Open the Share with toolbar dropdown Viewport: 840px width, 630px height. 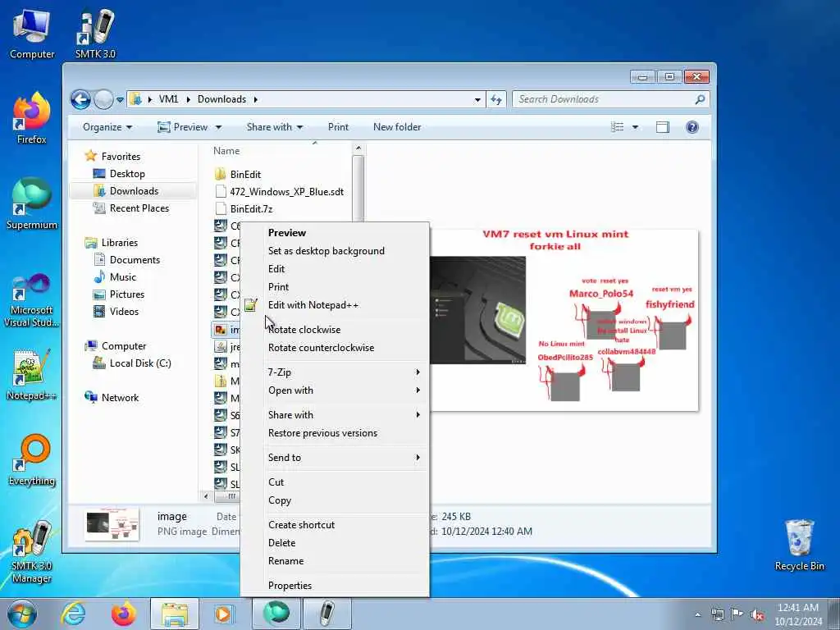[x=274, y=127]
